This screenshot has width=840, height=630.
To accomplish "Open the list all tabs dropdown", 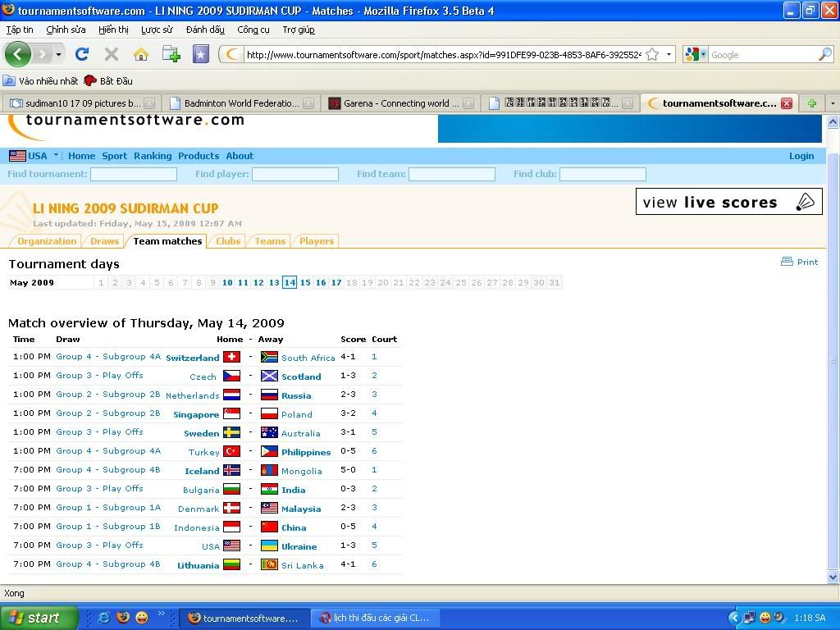I will (x=832, y=103).
